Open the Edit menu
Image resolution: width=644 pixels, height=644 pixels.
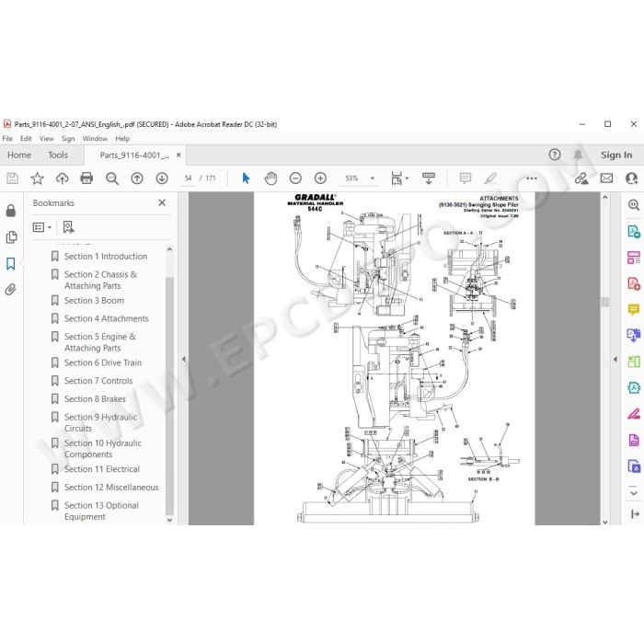pyautogui.click(x=26, y=138)
